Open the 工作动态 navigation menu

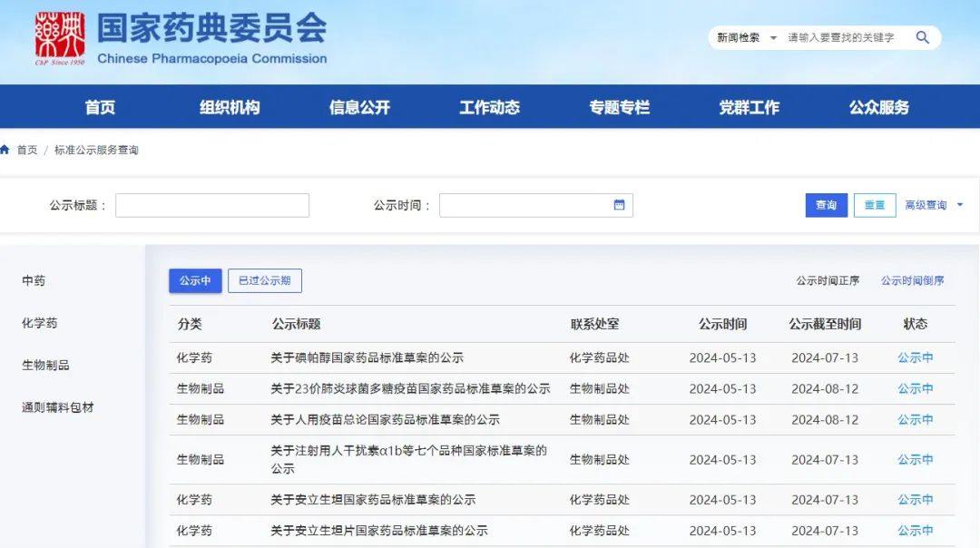coord(489,107)
